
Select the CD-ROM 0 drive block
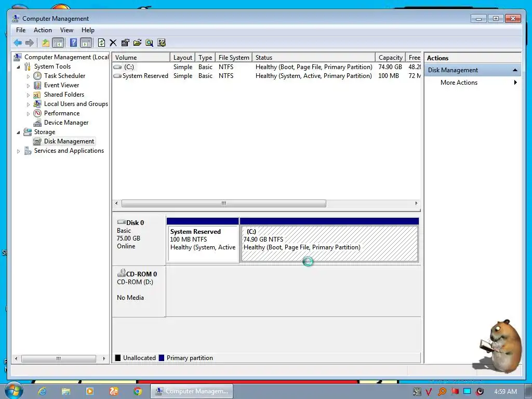pyautogui.click(x=139, y=292)
